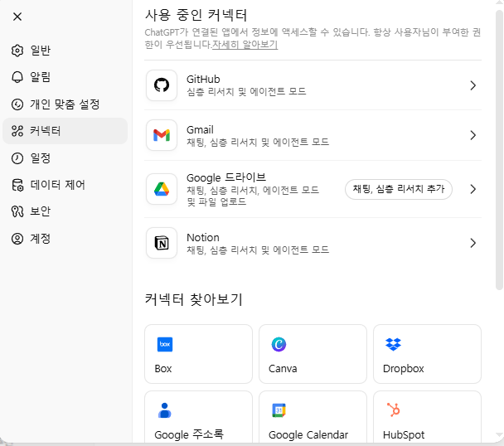Click the Google 주소록 contacts icon
Viewport: 504px width, 446px height.
click(165, 410)
